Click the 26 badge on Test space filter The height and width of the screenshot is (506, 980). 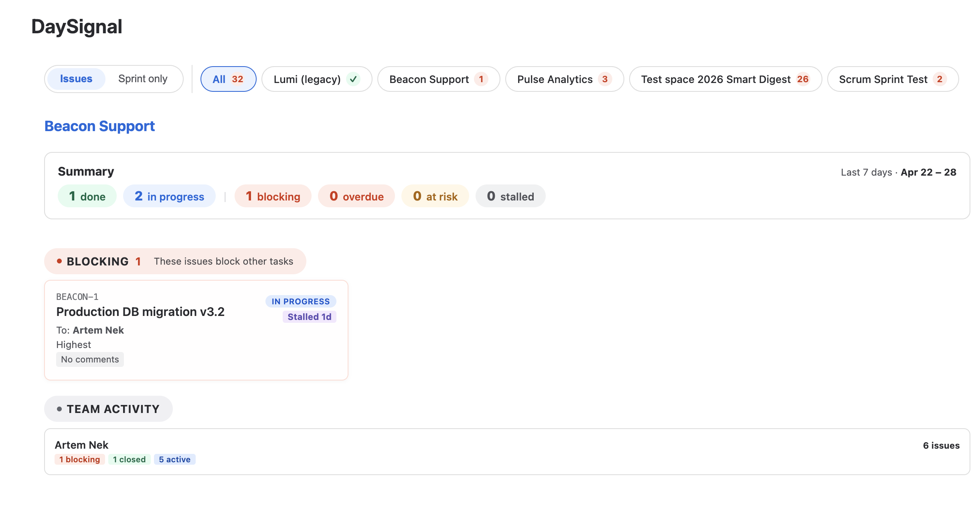pyautogui.click(x=802, y=79)
